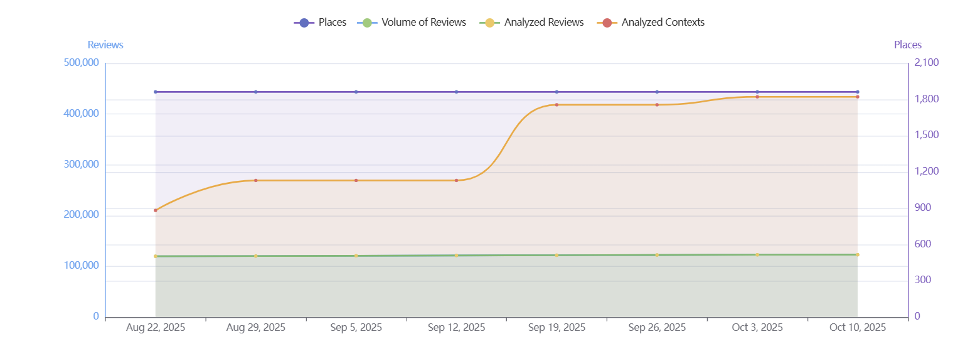
Task: Click the Sep 5, 2025 date label
Action: pos(356,328)
